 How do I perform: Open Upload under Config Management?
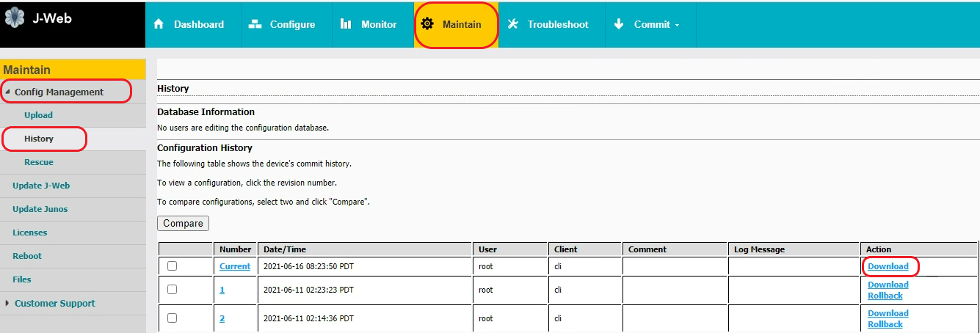click(x=38, y=115)
